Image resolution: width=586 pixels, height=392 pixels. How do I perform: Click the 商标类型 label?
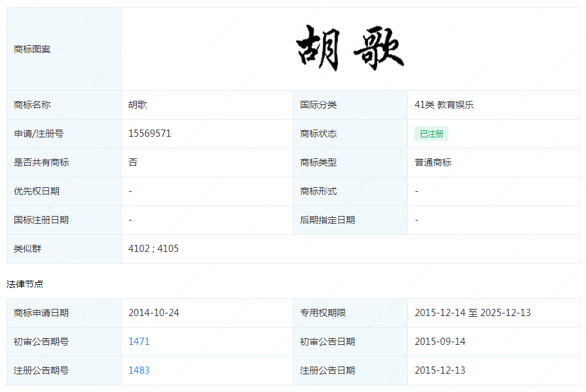[x=318, y=162]
